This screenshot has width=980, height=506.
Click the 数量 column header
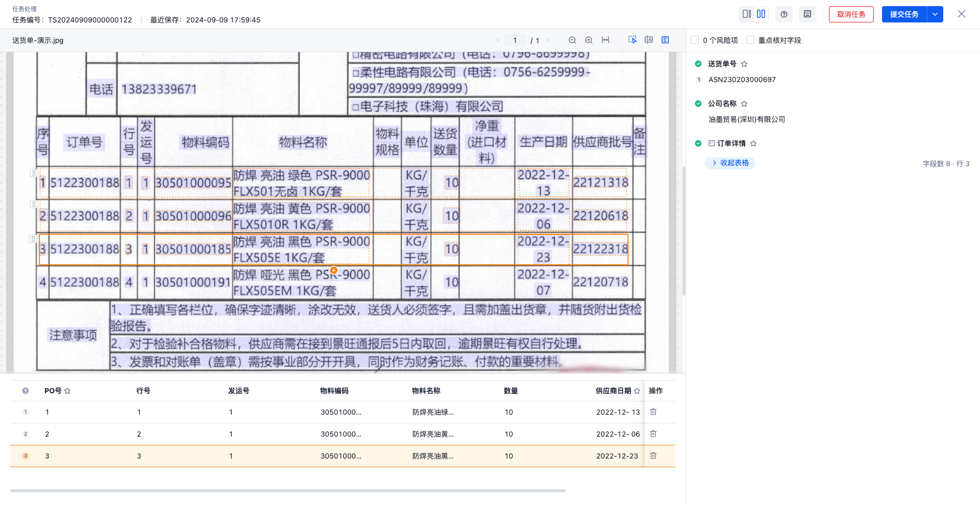pyautogui.click(x=511, y=391)
